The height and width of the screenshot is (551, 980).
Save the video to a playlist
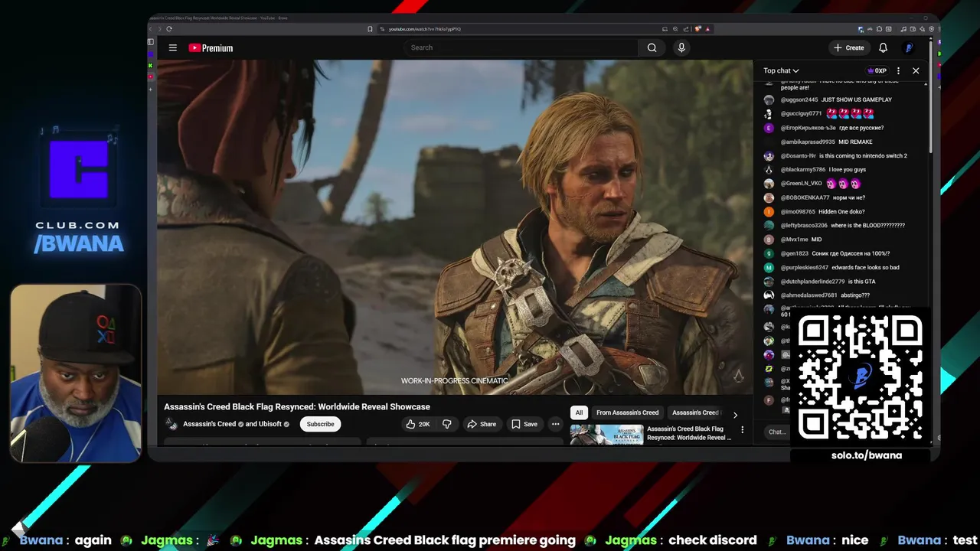click(x=524, y=424)
